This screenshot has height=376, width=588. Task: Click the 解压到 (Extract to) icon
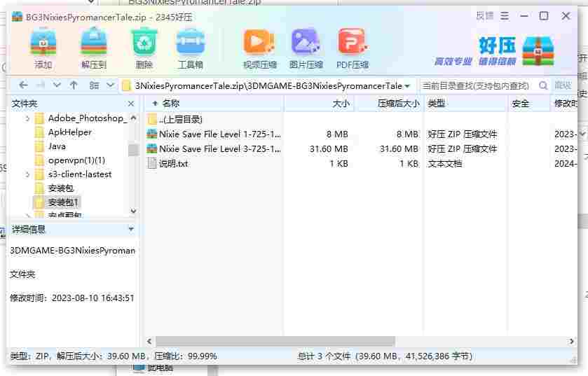pyautogui.click(x=94, y=48)
